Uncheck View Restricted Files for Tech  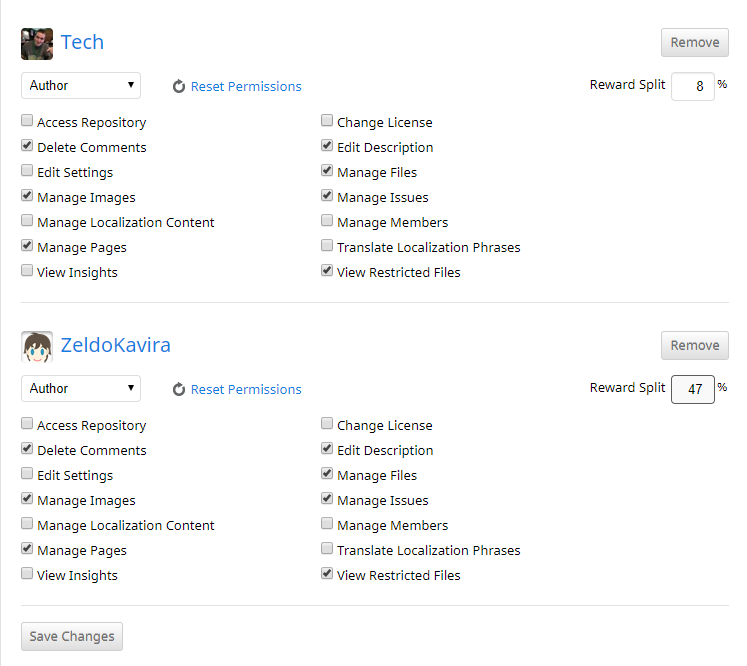(x=327, y=270)
